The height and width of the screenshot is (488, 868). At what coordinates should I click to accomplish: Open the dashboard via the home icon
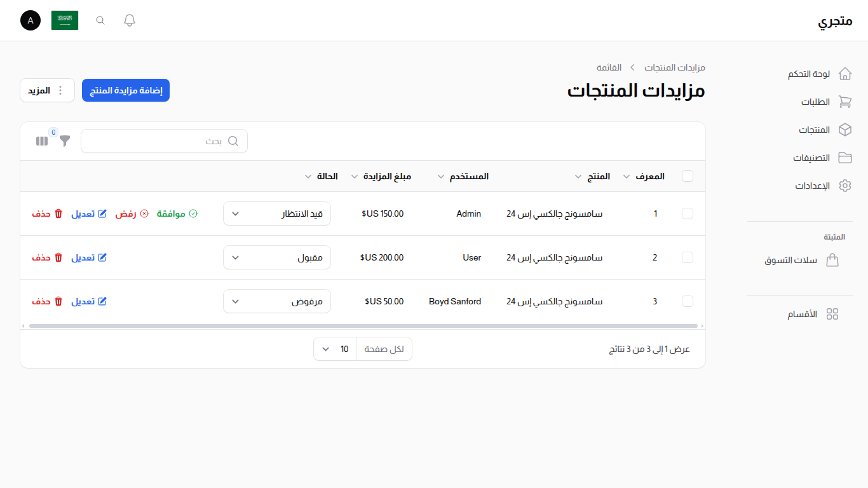coord(845,73)
